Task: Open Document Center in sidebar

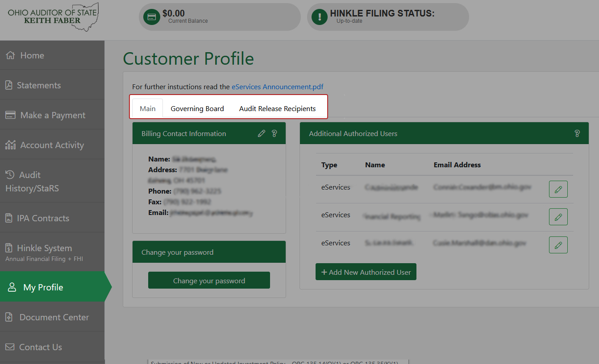Action: 54,317
